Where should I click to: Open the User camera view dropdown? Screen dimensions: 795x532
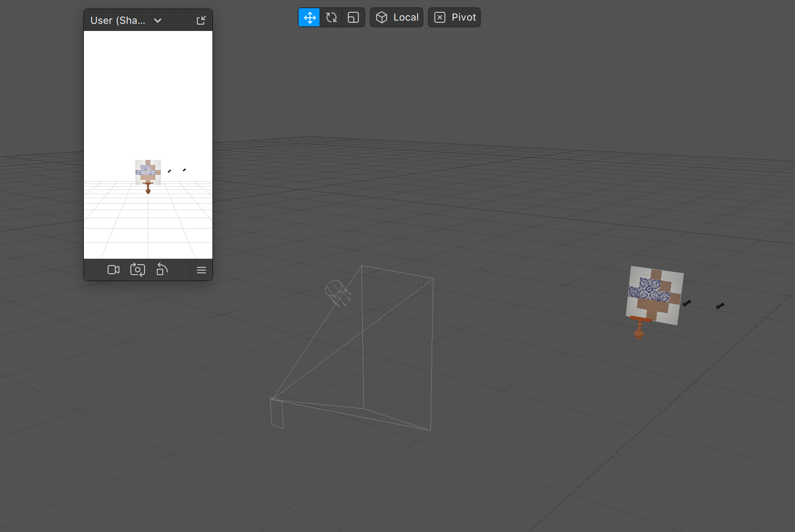pos(158,20)
